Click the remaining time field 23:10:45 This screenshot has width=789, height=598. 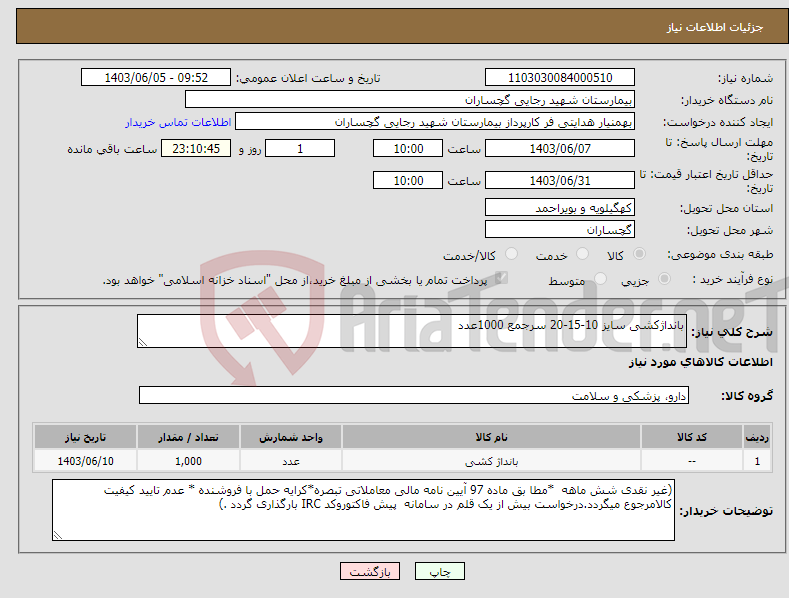tap(196, 148)
